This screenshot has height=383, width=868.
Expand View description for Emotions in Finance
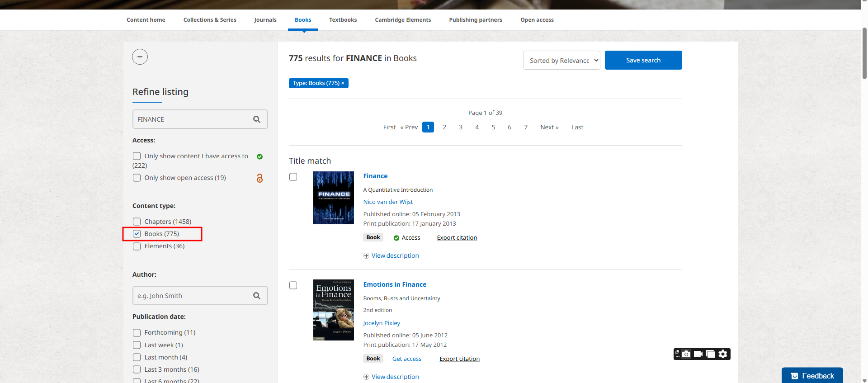click(395, 377)
